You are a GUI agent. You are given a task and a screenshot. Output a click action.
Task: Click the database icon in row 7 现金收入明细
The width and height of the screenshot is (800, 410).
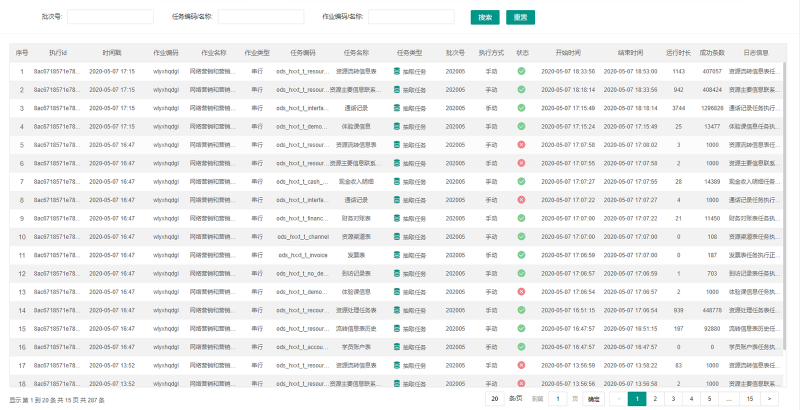396,182
